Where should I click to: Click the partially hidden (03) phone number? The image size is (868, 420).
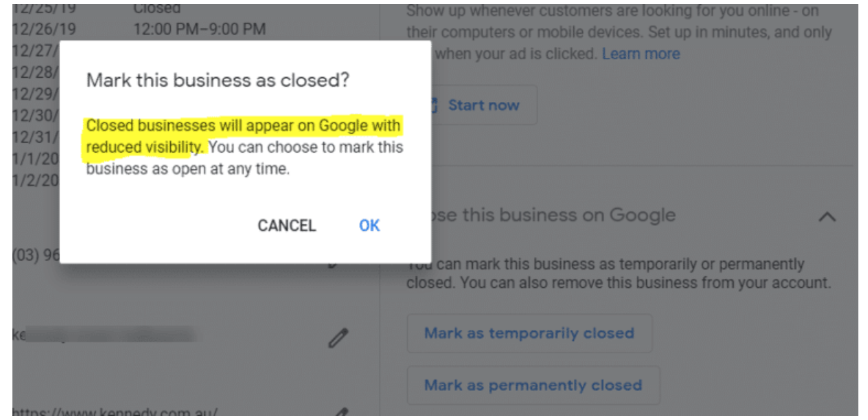click(36, 255)
